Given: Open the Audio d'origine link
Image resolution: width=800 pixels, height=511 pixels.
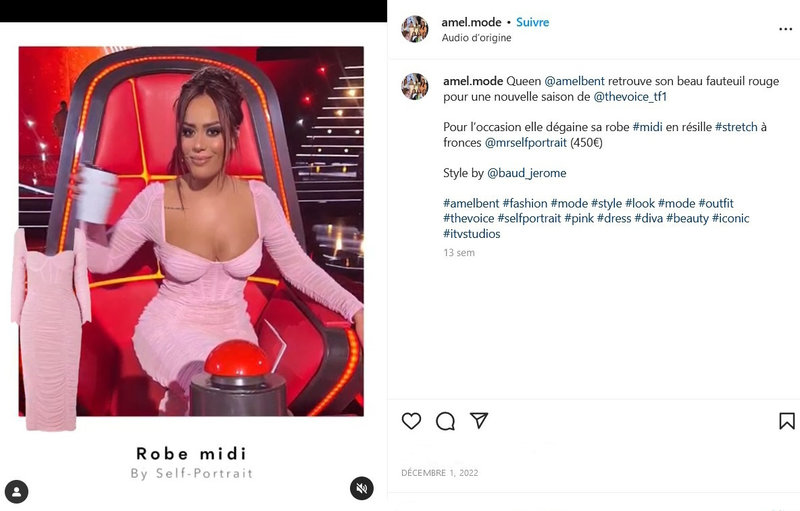Looking at the screenshot, I should pyautogui.click(x=477, y=38).
